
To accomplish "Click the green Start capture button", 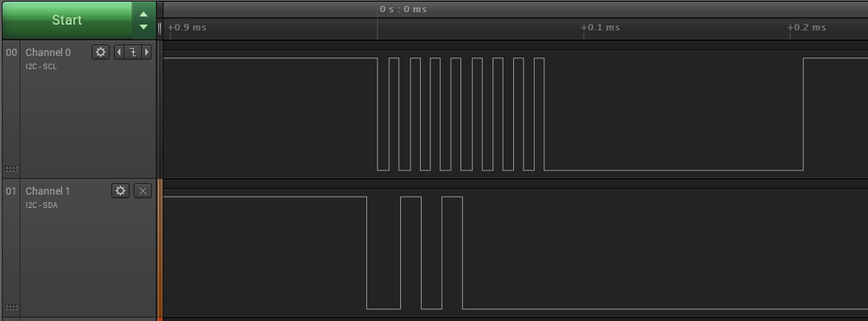I will (x=67, y=20).
